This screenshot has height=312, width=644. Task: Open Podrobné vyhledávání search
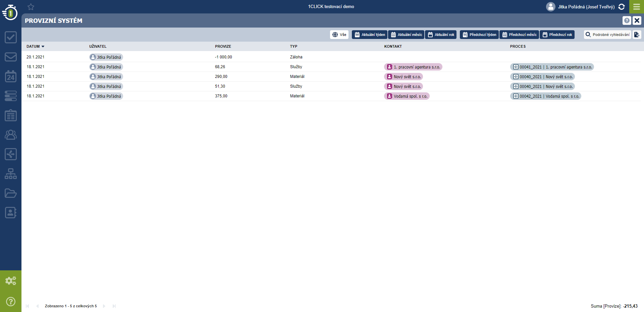click(x=607, y=35)
